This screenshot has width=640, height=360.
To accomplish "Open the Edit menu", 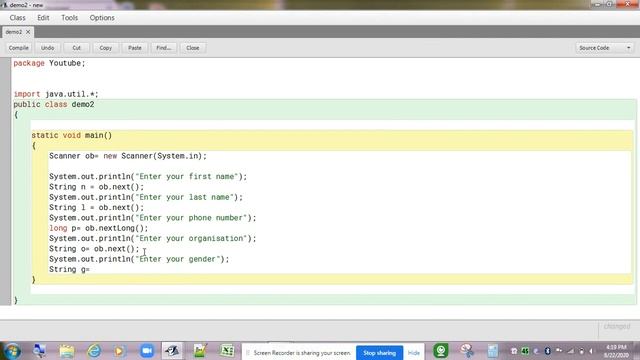I will tap(43, 18).
